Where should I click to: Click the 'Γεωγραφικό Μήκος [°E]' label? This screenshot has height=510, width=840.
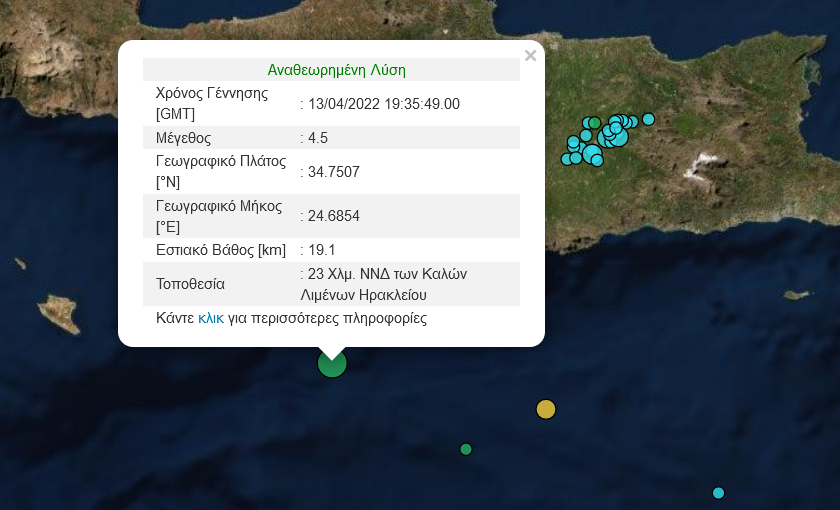[219, 216]
